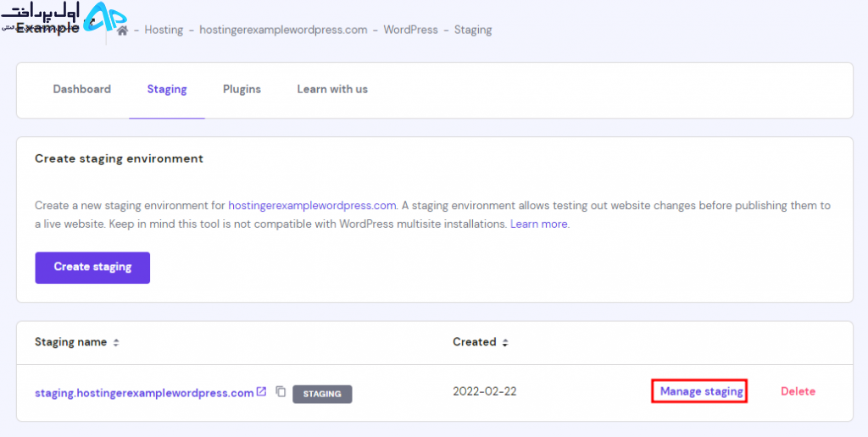868x437 pixels.
Task: Select the 2022-02-22 created date
Action: (x=484, y=391)
